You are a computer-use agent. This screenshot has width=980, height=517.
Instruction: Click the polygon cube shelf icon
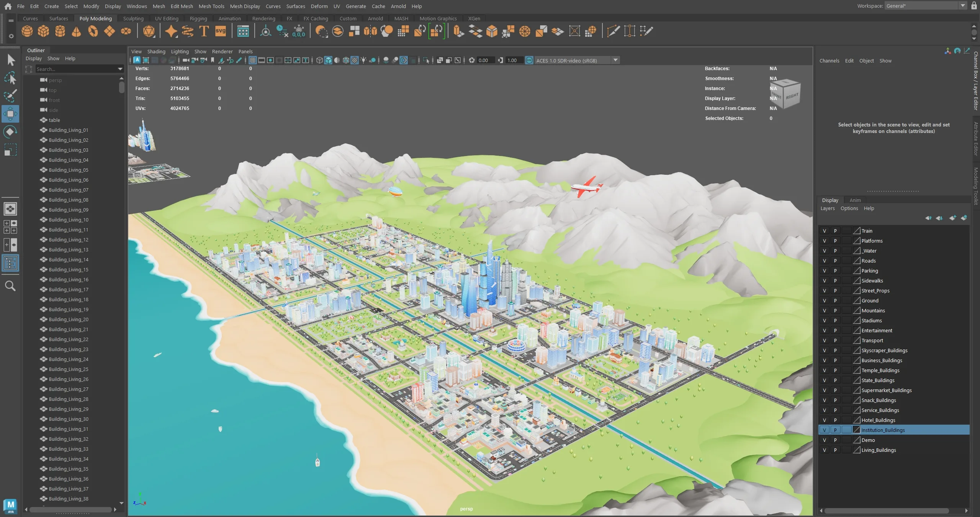43,31
